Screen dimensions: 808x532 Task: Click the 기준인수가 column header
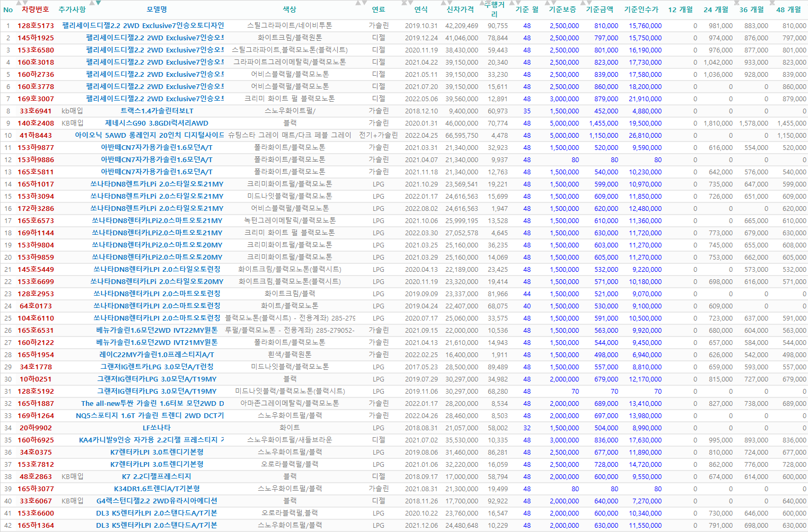point(641,10)
